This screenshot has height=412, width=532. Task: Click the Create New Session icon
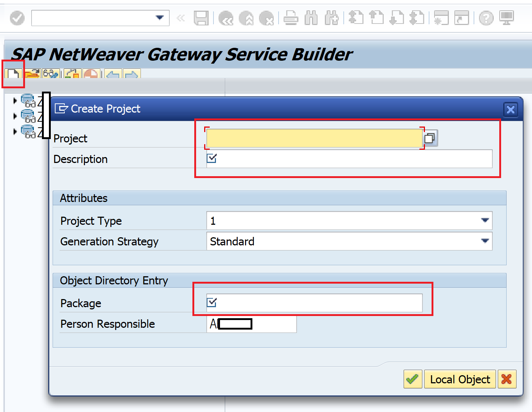(x=441, y=18)
